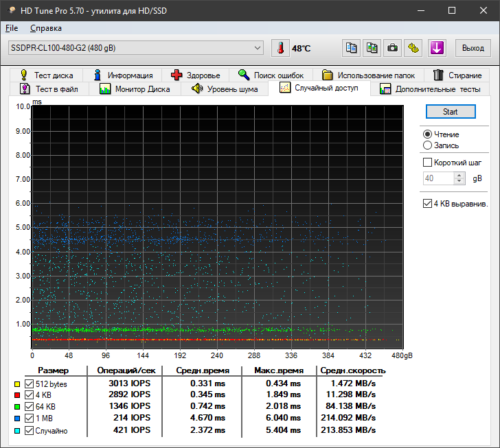Select the Запись radio button

point(427,145)
